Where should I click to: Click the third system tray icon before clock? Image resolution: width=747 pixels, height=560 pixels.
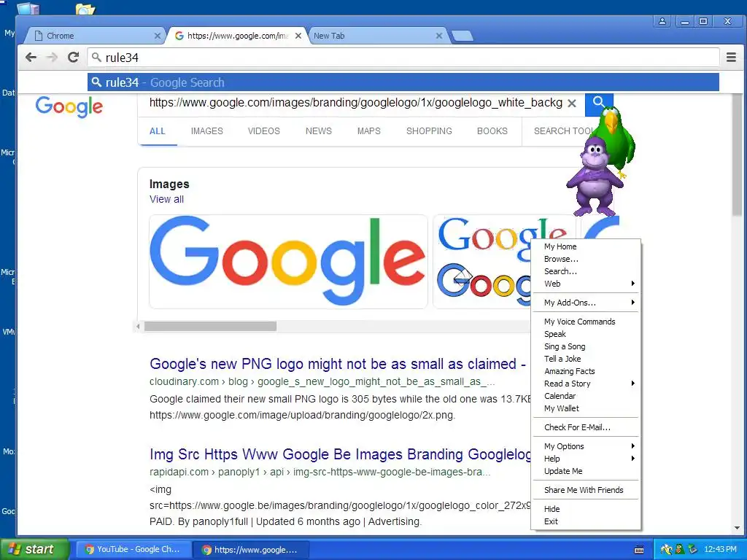693,550
